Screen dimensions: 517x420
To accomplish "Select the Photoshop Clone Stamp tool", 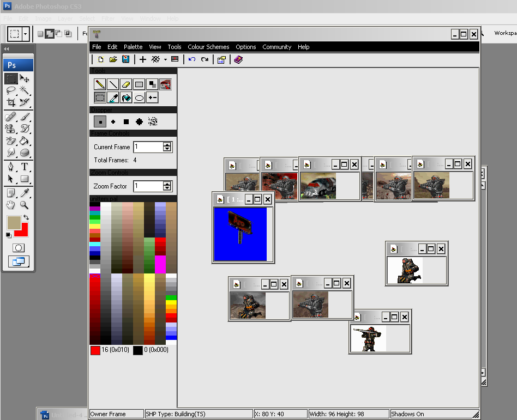I will pos(11,129).
